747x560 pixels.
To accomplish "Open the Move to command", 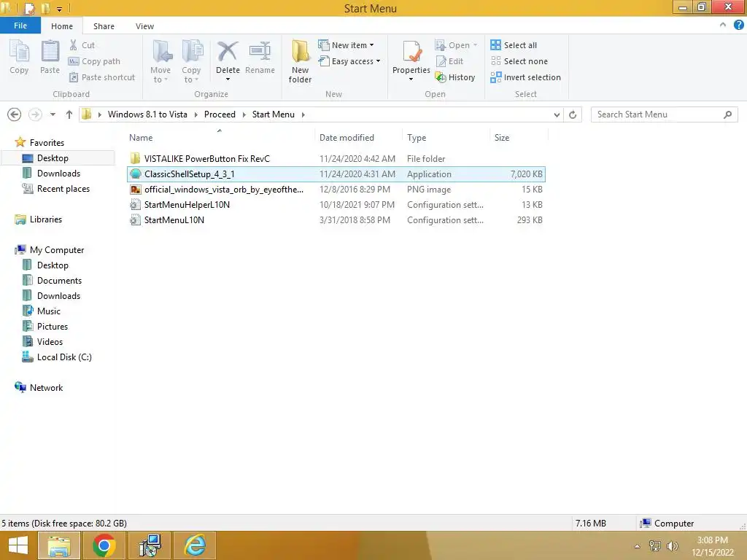I will coord(160,61).
